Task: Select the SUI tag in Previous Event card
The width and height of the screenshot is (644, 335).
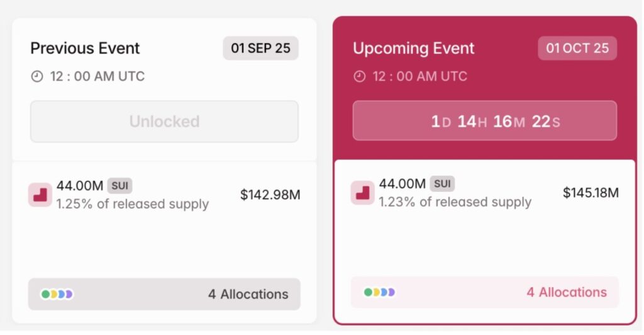Action: (119, 186)
